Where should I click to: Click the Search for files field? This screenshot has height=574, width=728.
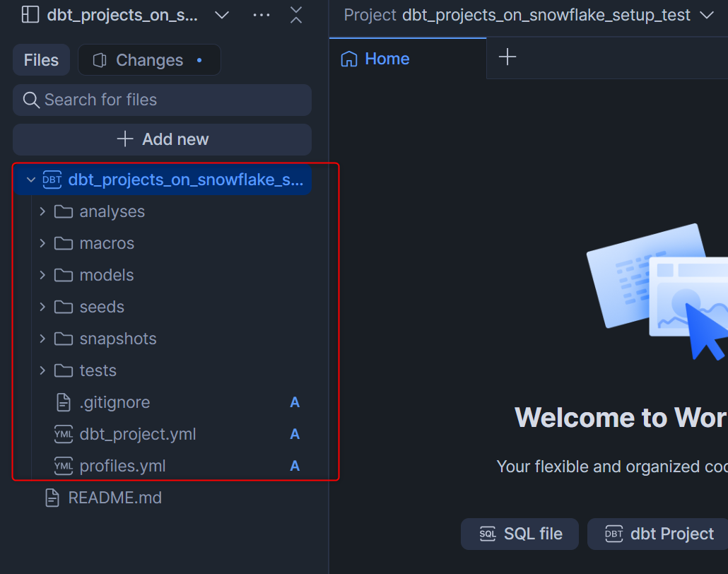(x=162, y=100)
